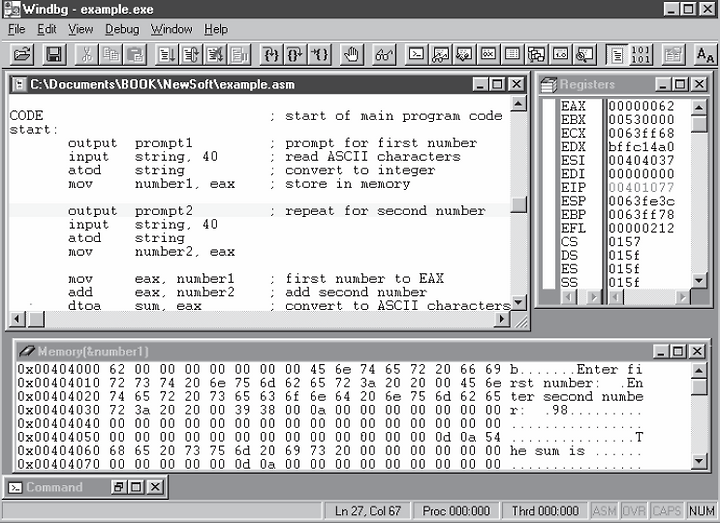Click Memory window scroll down arrow
Image resolution: width=720 pixels, height=523 pixels.
pos(699,461)
